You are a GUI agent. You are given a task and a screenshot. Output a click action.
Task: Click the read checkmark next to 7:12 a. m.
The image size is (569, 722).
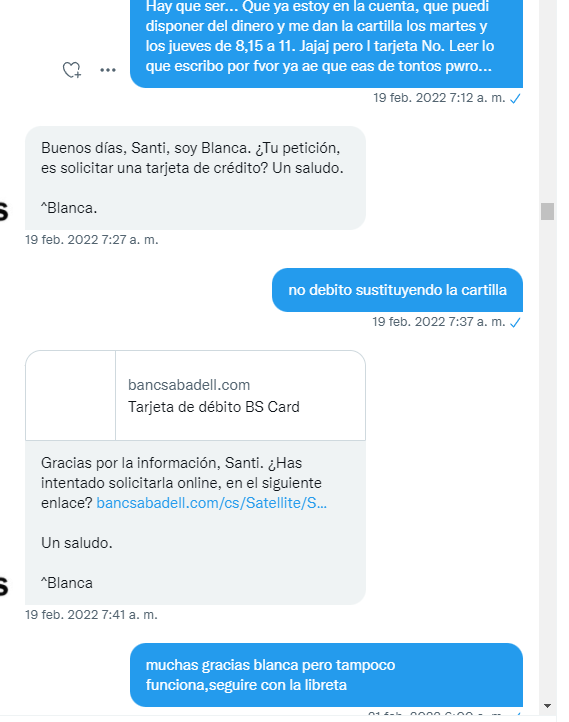pos(516,98)
